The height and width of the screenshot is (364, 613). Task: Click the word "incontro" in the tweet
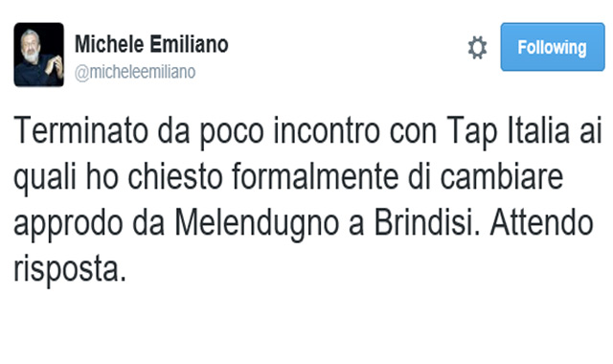pos(327,130)
